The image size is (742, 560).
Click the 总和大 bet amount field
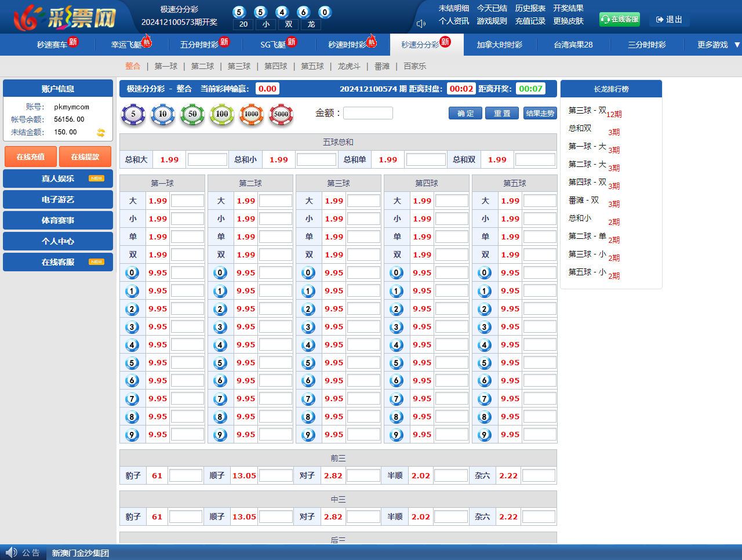click(207, 159)
